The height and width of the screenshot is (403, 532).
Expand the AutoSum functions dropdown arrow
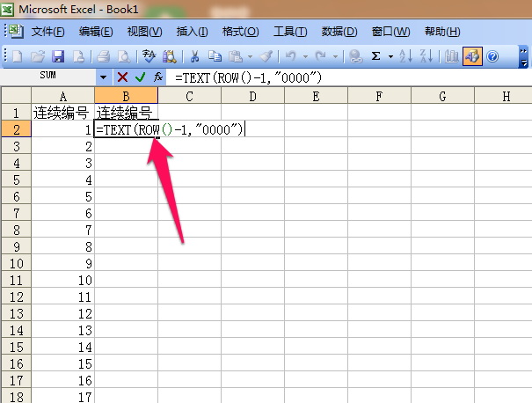pyautogui.click(x=390, y=56)
